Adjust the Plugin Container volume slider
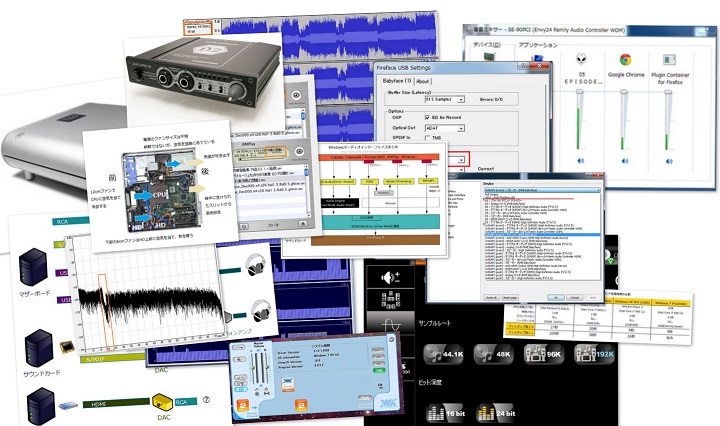 pos(668,120)
